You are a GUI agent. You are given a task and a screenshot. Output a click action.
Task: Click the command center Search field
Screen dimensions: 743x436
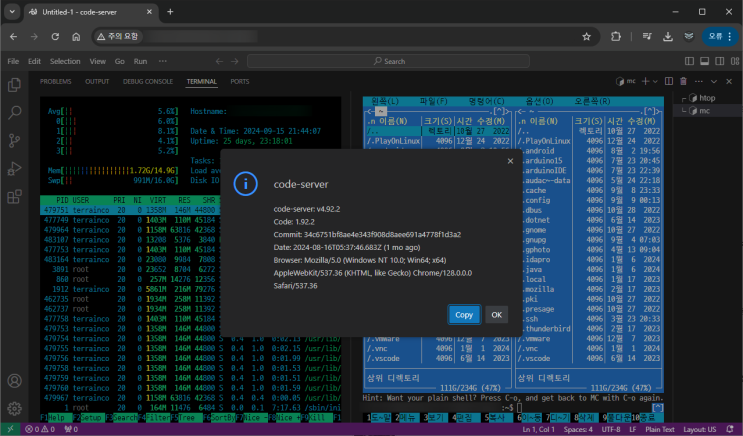(x=390, y=61)
